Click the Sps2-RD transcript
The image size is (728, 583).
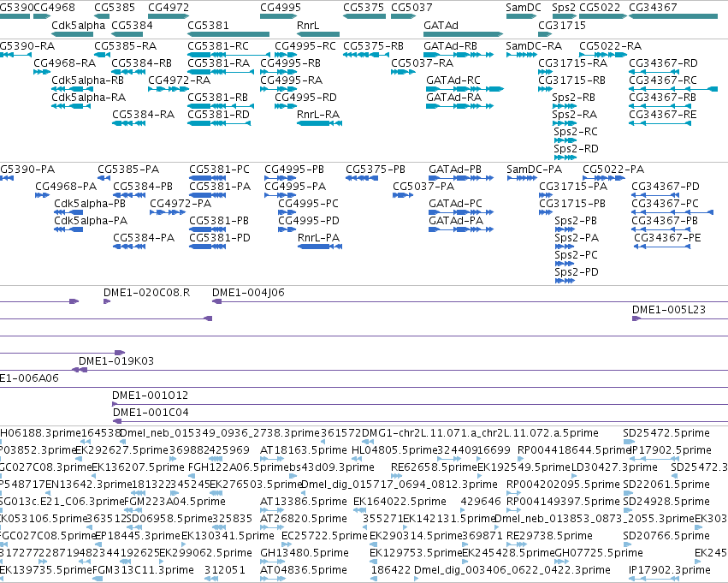pos(565,158)
